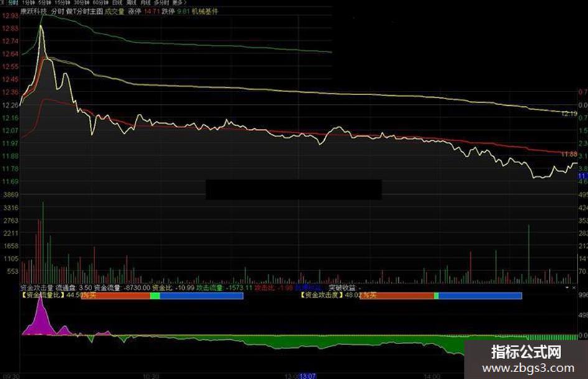Click the 10:30 time axis label
Image resolution: width=588 pixels, height=379 pixels.
point(151,376)
